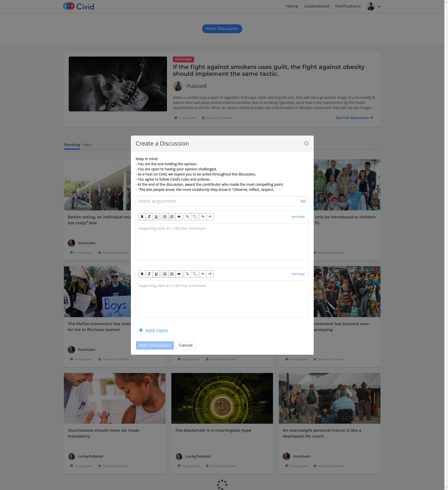Switch to the Trending tab
The image size is (448, 490).
72,145
